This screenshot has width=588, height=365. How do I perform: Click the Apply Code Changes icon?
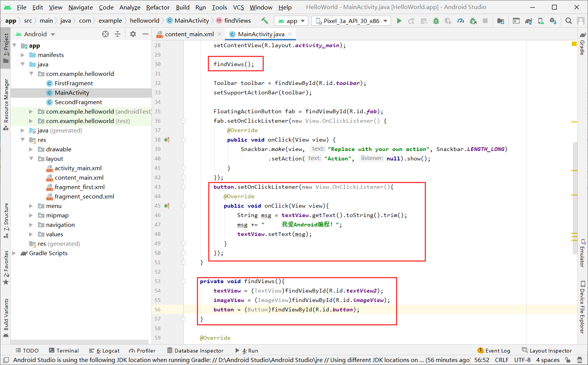click(424, 21)
